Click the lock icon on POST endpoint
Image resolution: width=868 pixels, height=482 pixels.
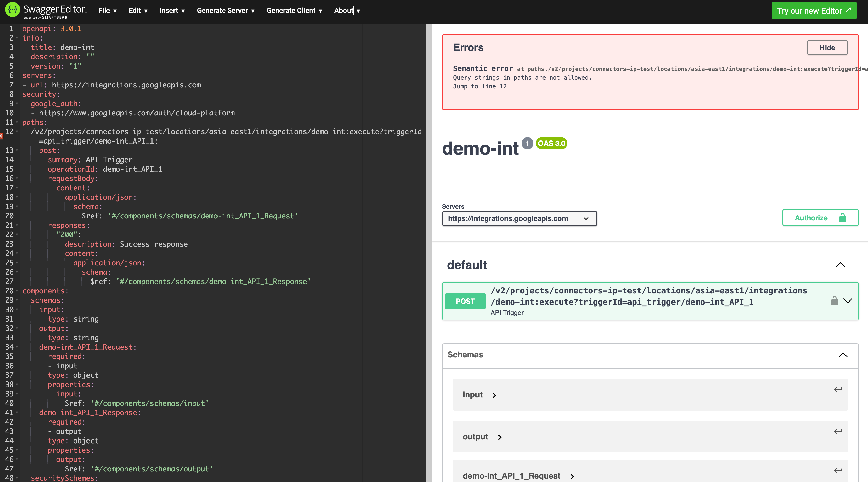click(x=834, y=300)
